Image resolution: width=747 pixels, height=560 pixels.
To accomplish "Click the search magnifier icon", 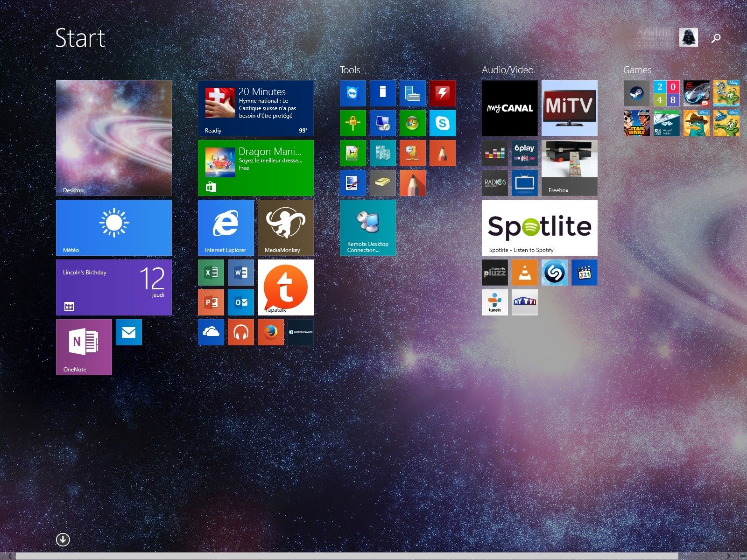I will tap(716, 38).
